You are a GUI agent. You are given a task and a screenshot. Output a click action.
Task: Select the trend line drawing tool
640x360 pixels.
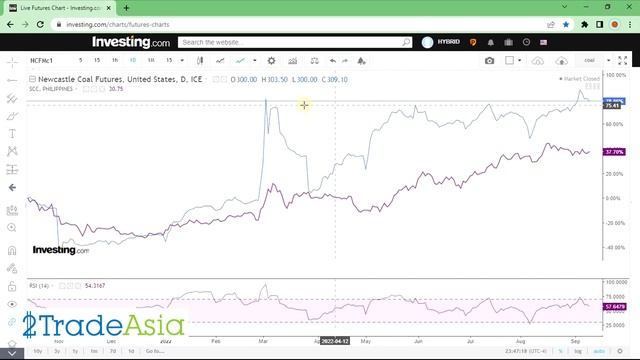coord(12,80)
